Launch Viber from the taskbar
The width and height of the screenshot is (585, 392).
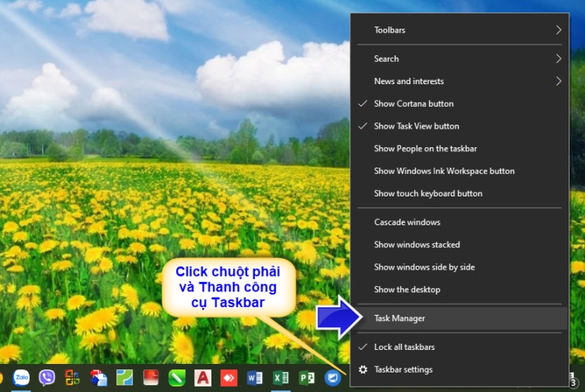[x=47, y=378]
